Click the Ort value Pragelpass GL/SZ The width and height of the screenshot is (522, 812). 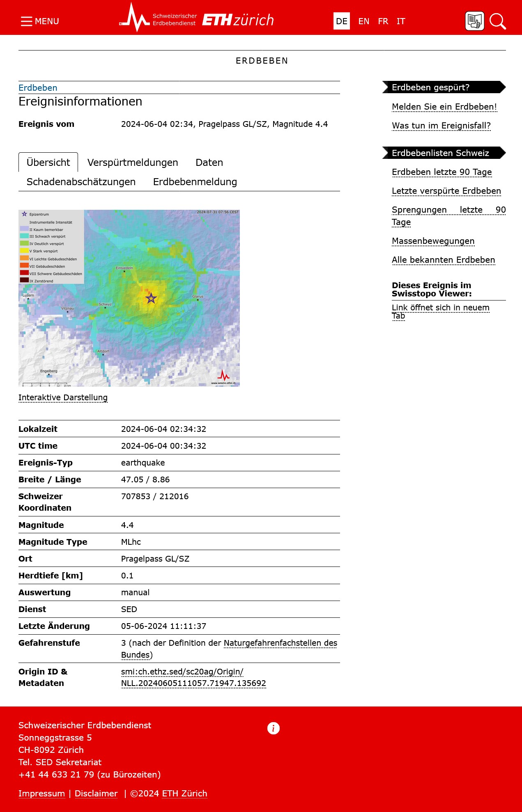pos(155,559)
